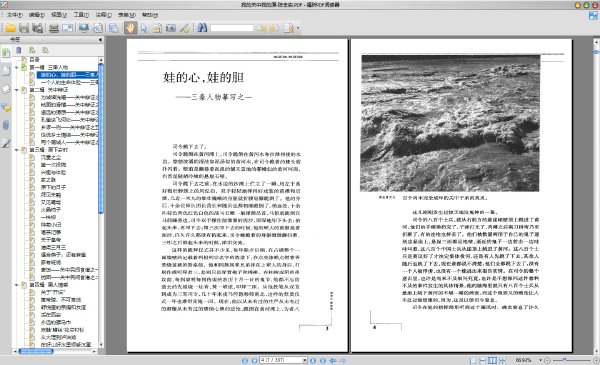Open bookmark 一个人的生命体验
Viewport: 600px width, 365px height.
click(69, 82)
